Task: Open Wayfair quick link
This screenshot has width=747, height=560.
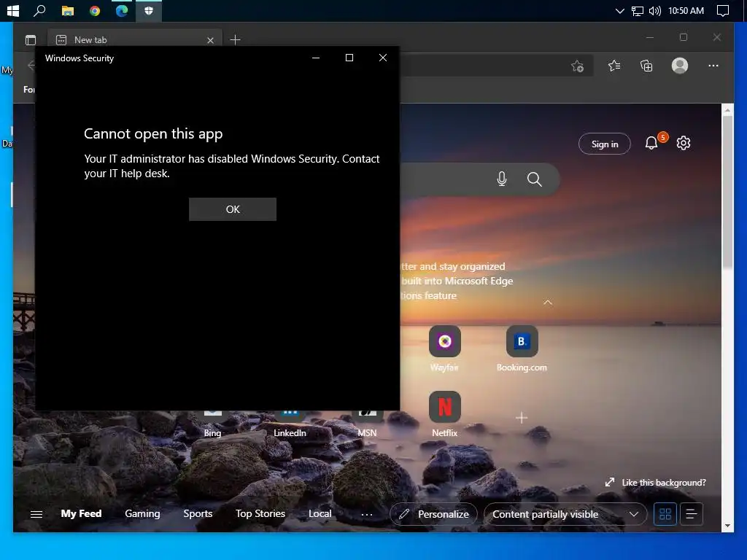Action: click(444, 348)
